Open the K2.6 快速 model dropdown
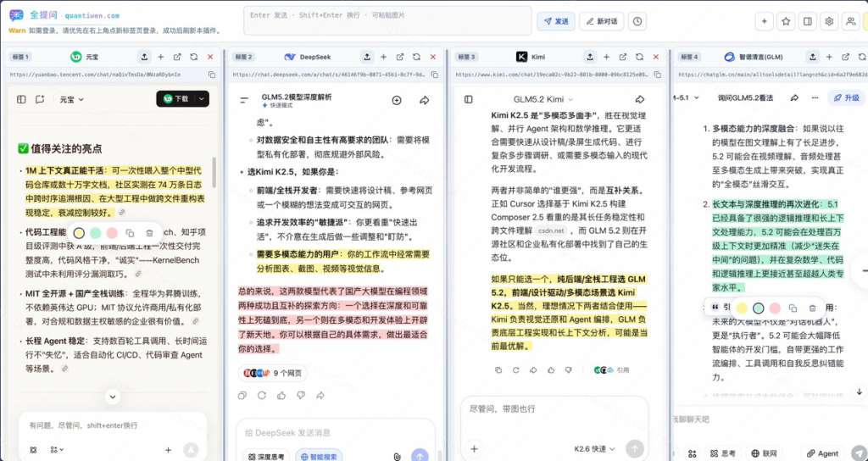This screenshot has width=868, height=461. (595, 449)
